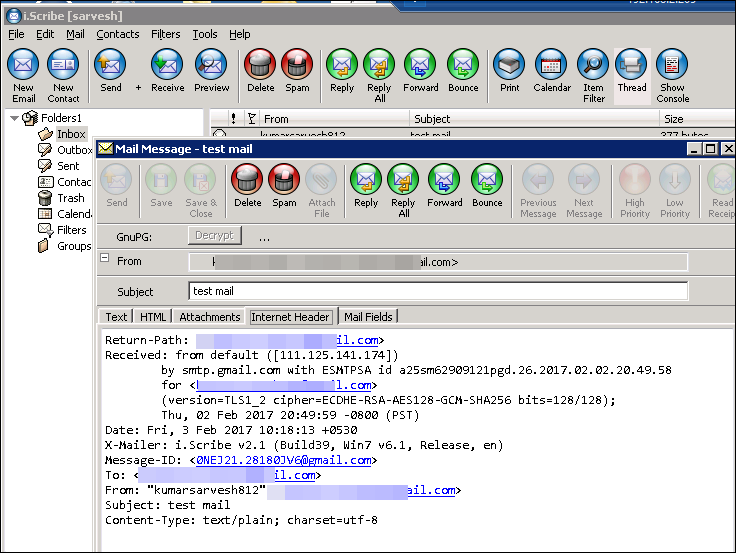The width and height of the screenshot is (736, 553).
Task: Open Item Filter tool
Action: [x=593, y=76]
